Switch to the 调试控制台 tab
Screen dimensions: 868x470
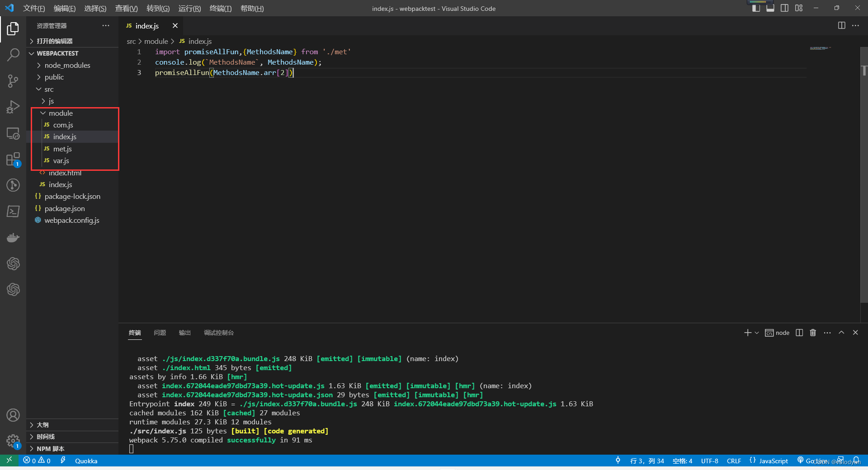(x=219, y=333)
